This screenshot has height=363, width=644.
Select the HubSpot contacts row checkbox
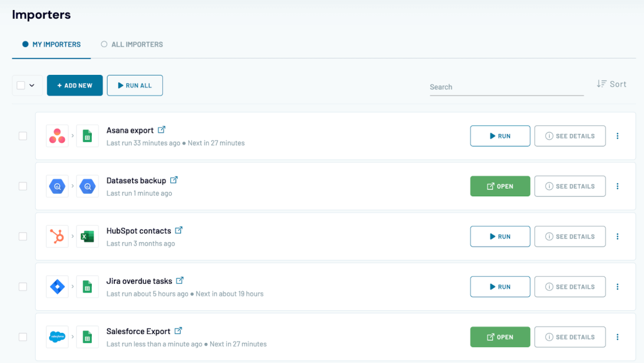(x=23, y=237)
